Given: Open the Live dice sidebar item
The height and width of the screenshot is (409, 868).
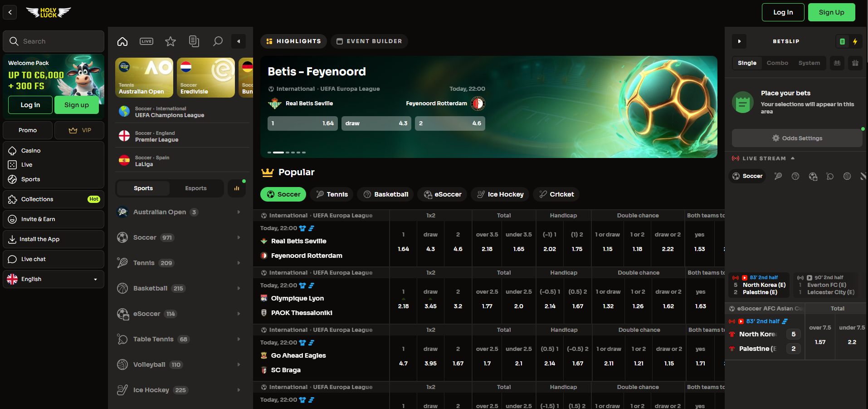Looking at the screenshot, I should [x=54, y=165].
